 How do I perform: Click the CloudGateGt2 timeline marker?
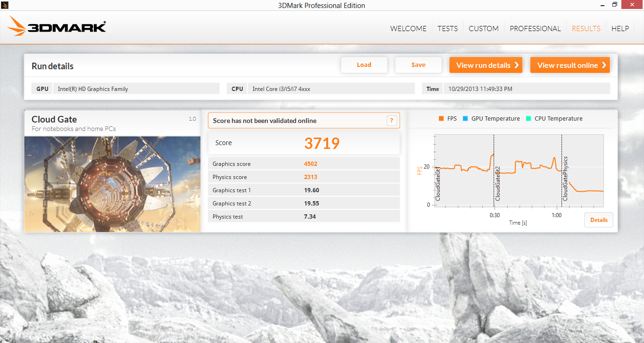(x=497, y=184)
